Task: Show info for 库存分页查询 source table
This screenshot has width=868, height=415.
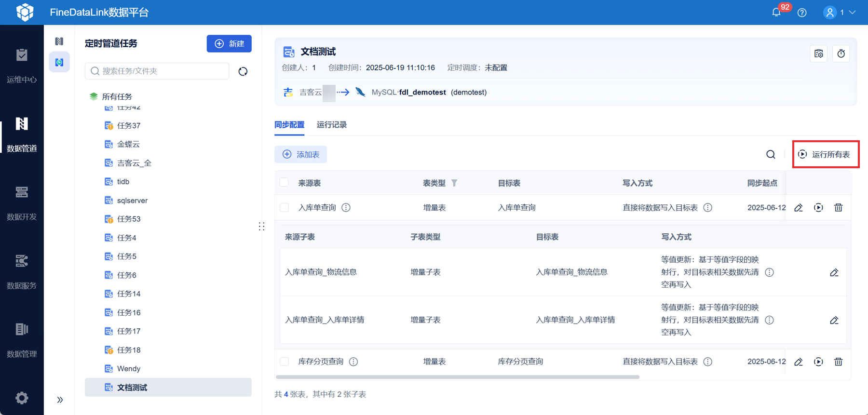Action: [353, 362]
